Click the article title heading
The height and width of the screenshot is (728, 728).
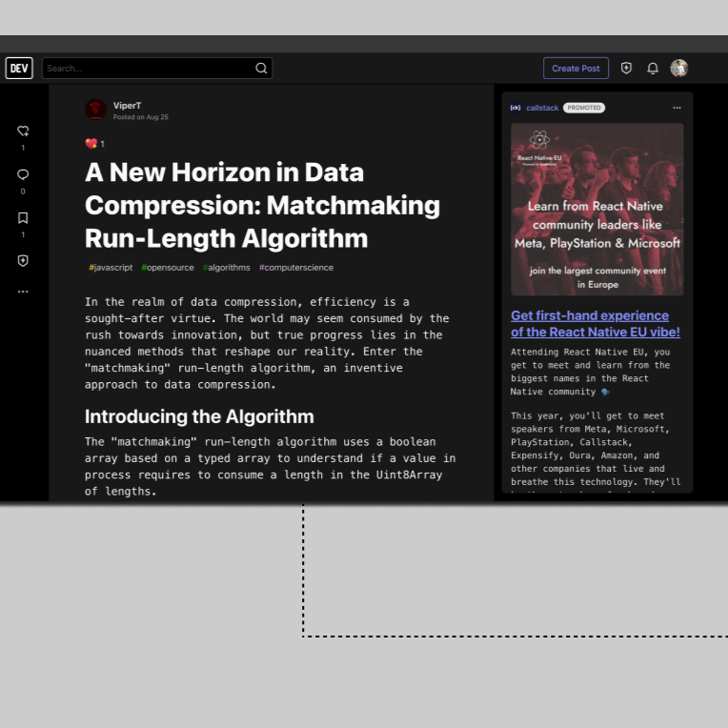[262, 205]
